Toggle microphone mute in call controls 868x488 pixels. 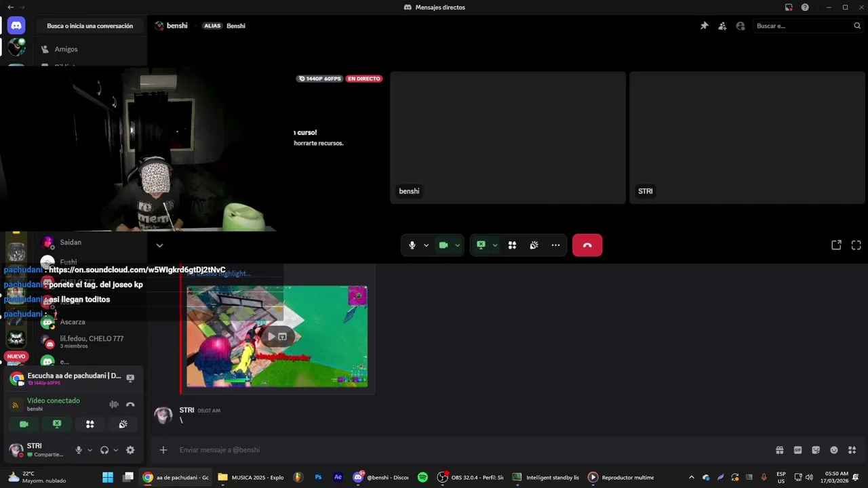[x=412, y=245]
